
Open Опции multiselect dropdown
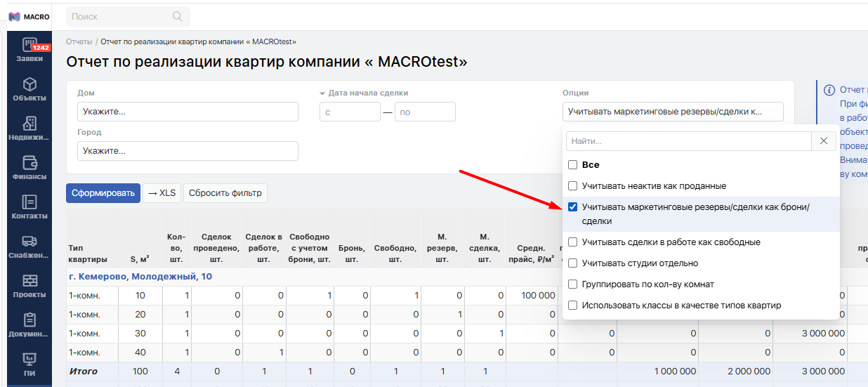pos(672,112)
